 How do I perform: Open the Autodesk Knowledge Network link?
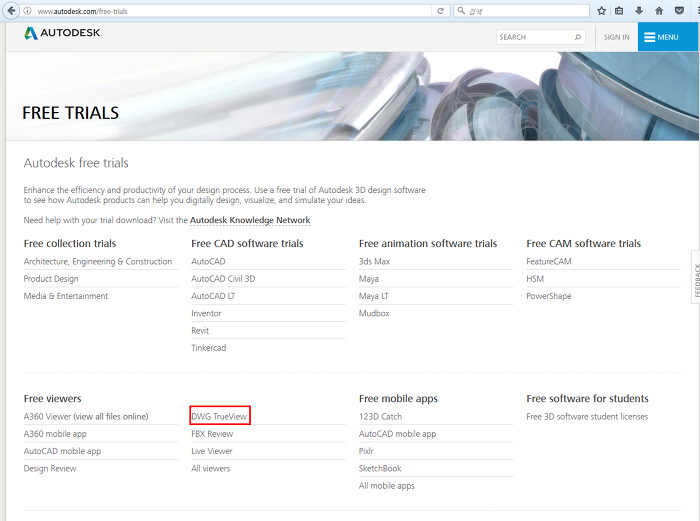[250, 220]
